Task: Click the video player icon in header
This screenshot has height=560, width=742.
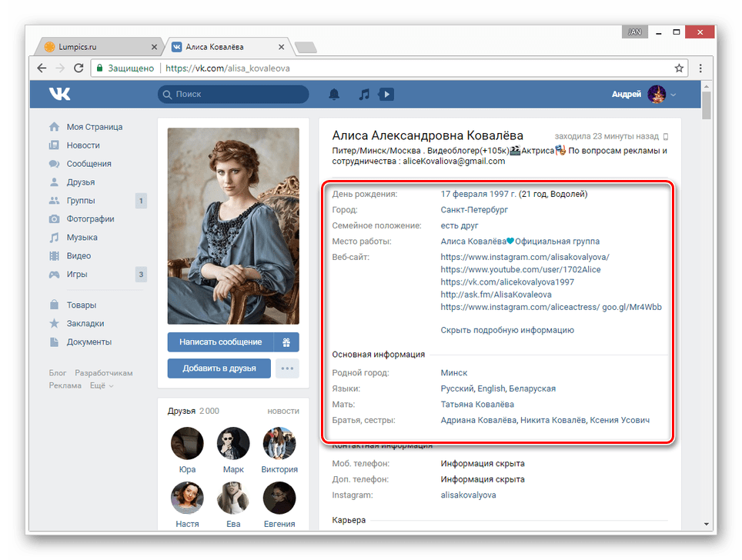Action: (x=386, y=94)
